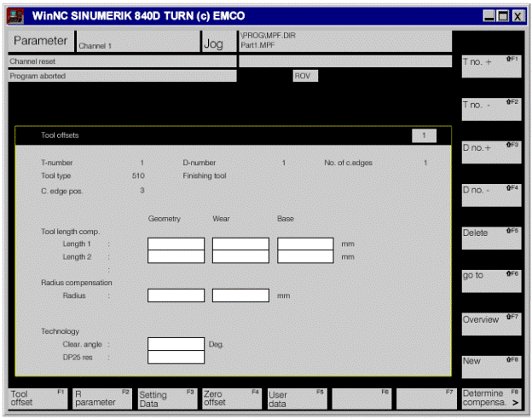Click the ROV status indicator
Viewport: 532px width, 419px height.
click(x=305, y=76)
